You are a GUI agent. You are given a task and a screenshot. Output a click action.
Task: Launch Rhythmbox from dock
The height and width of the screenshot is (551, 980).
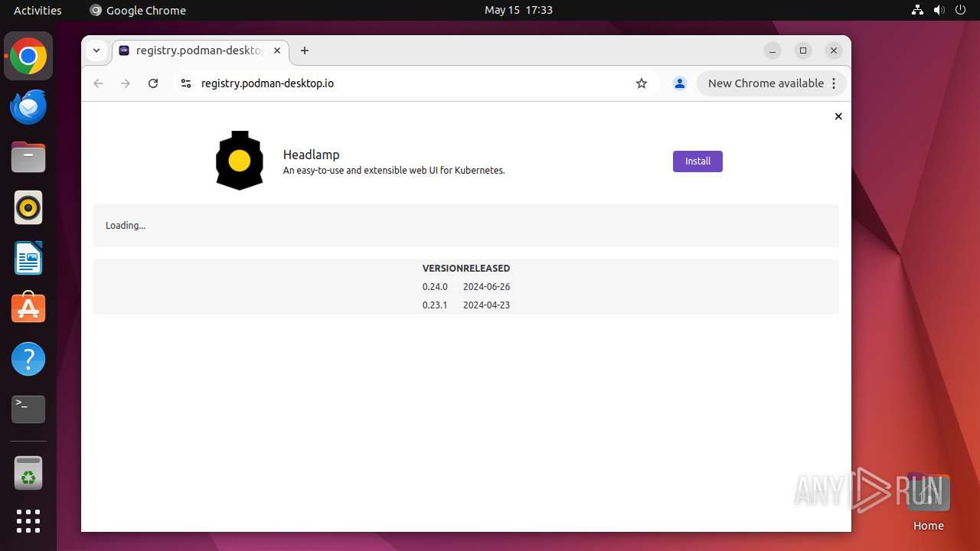[x=28, y=208]
